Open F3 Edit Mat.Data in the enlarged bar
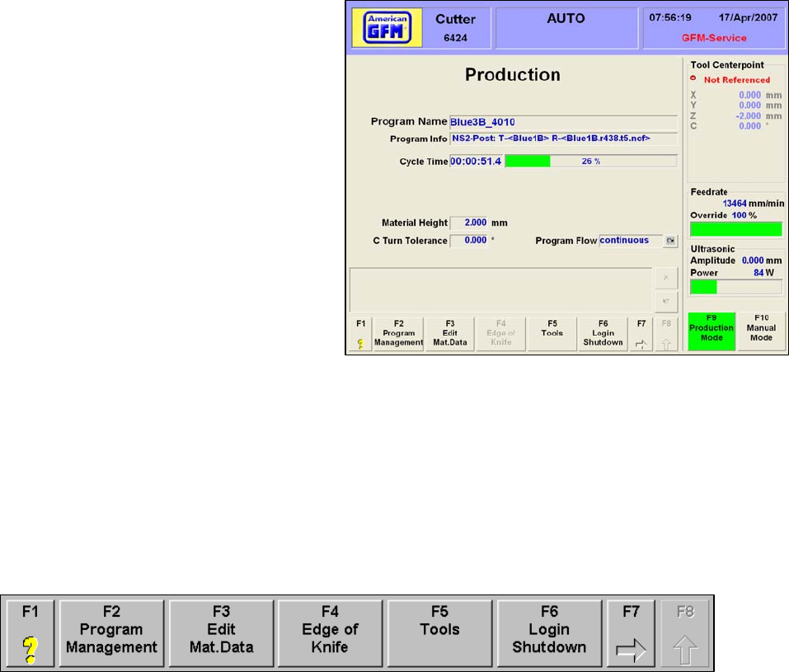 (222, 633)
